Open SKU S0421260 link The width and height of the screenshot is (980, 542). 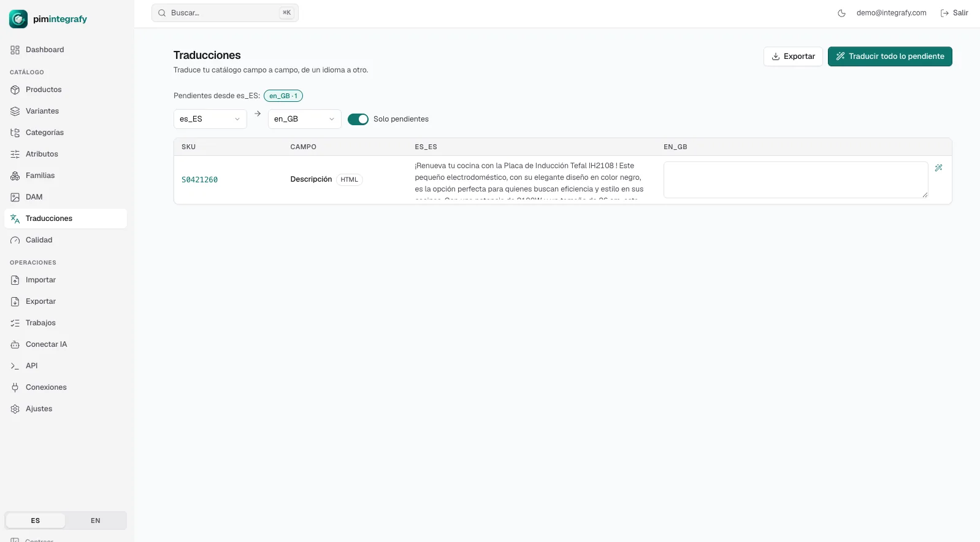tap(199, 180)
